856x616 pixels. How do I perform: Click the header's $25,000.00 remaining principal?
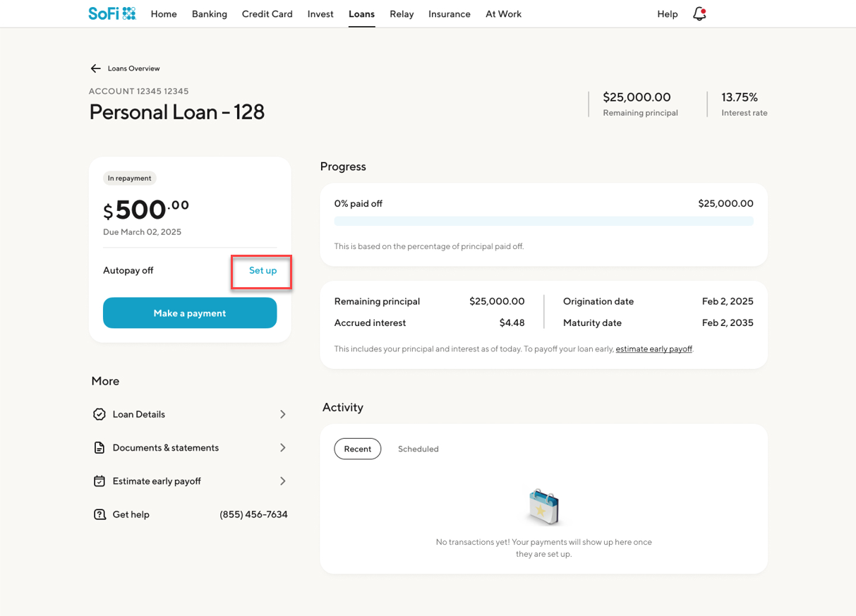(x=637, y=97)
